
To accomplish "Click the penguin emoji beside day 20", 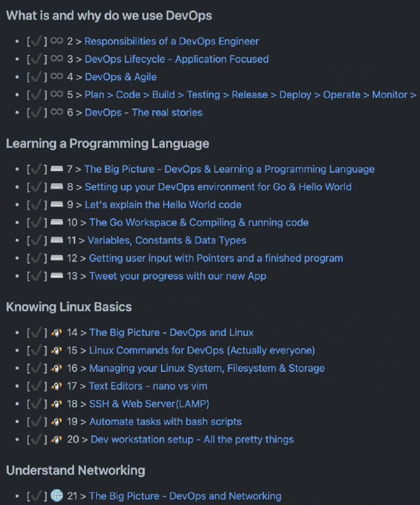I will [57, 440].
